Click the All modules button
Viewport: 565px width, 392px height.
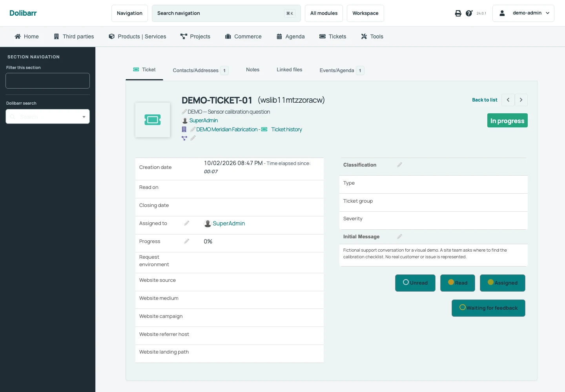pyautogui.click(x=324, y=13)
